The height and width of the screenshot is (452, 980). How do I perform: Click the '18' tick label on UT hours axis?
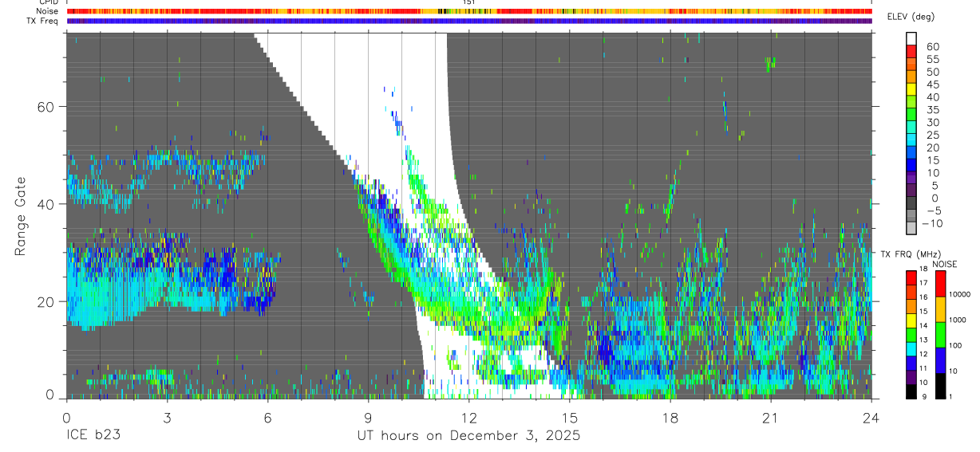coord(670,417)
